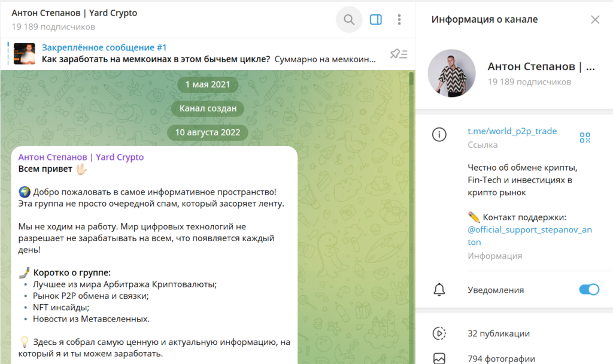Click the channel title in chat header

(x=74, y=13)
